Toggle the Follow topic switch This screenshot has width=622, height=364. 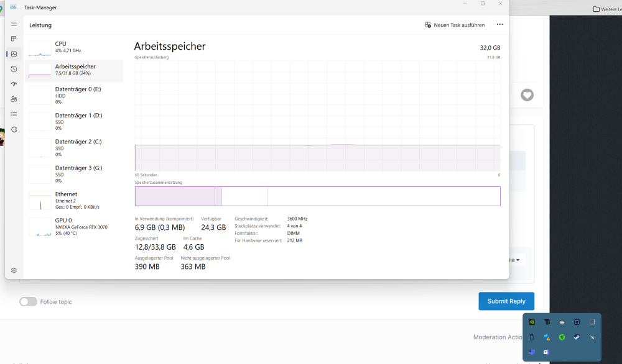tap(28, 302)
